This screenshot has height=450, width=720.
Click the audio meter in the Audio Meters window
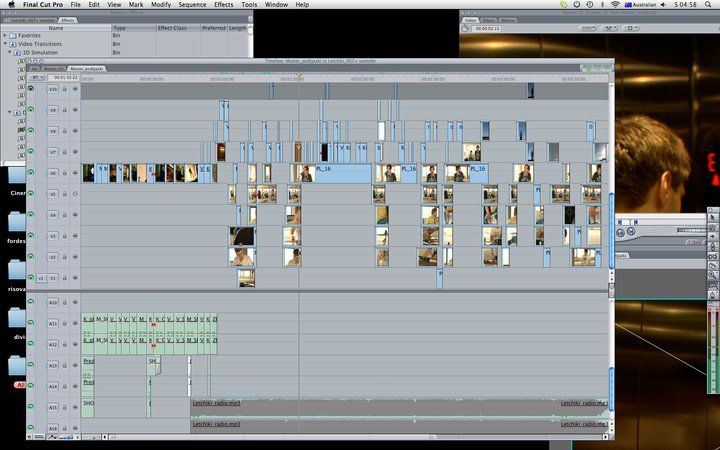(713, 351)
